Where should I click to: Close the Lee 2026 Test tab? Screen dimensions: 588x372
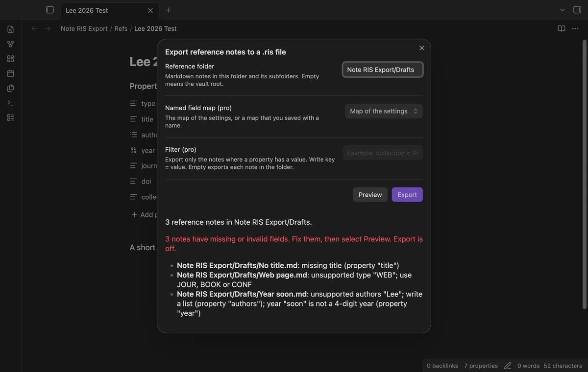tap(150, 10)
